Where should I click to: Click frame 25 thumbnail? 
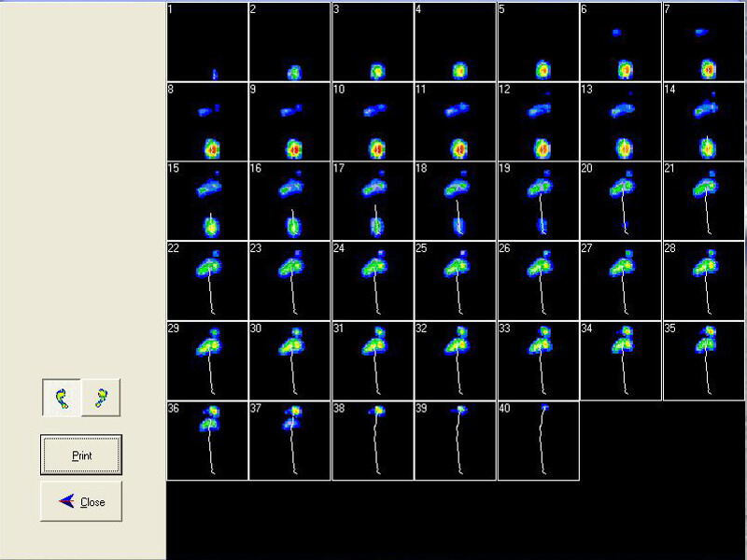(455, 281)
